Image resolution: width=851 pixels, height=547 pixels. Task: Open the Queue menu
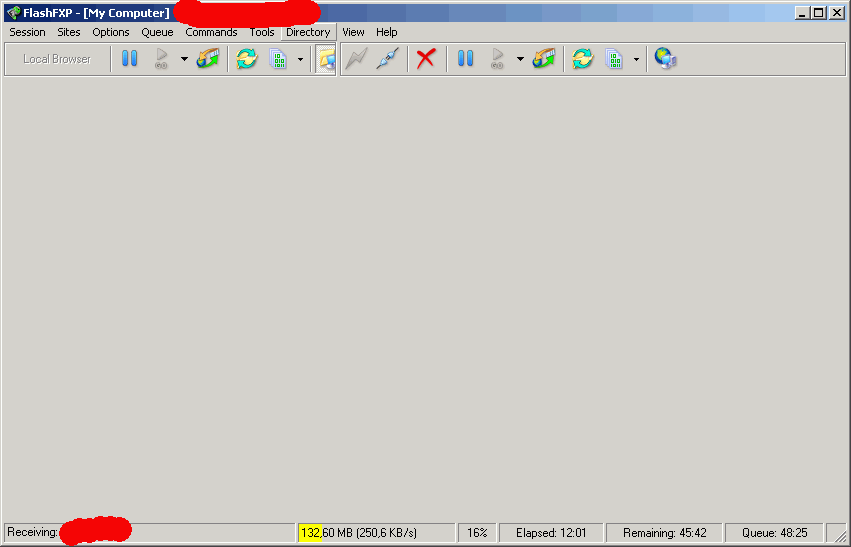coord(157,32)
